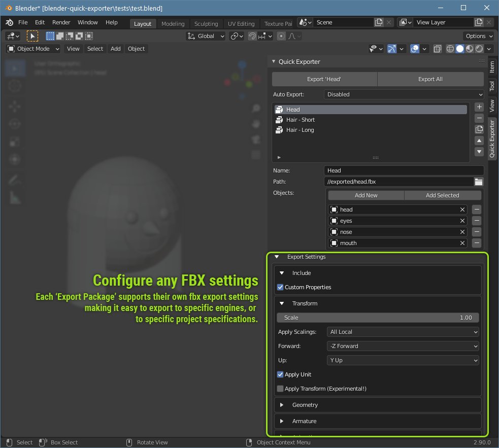Screen dimensions: 499x448
Task: Duplicate the selected export package
Action: [x=479, y=129]
